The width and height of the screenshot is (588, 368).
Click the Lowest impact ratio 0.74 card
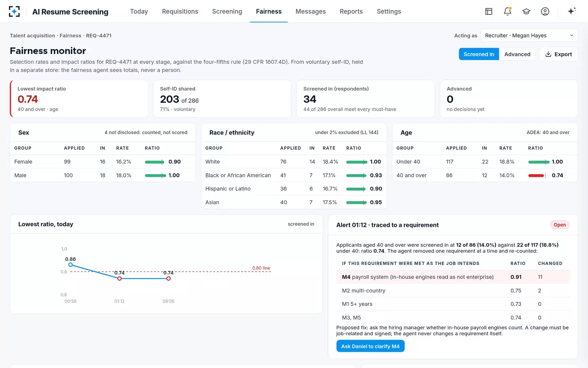pyautogui.click(x=79, y=99)
